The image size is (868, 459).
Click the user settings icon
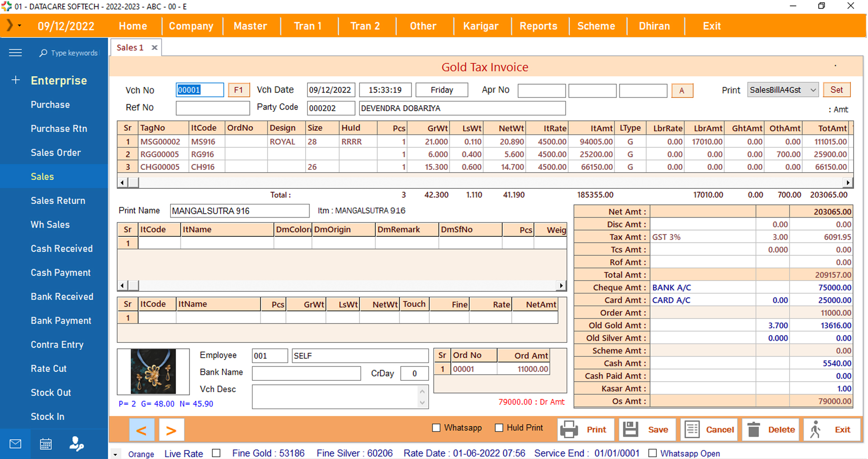click(x=76, y=444)
